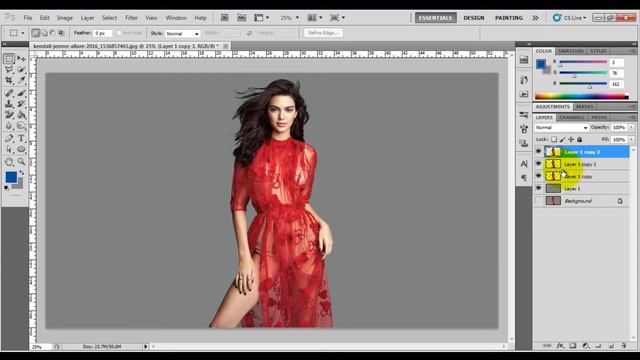Add a layer style via fx icon
Screen dimensions: 640x360
coord(560,346)
